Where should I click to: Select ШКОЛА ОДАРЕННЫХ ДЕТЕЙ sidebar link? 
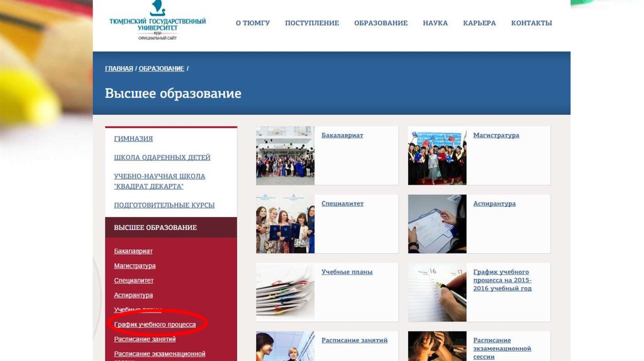click(x=162, y=158)
